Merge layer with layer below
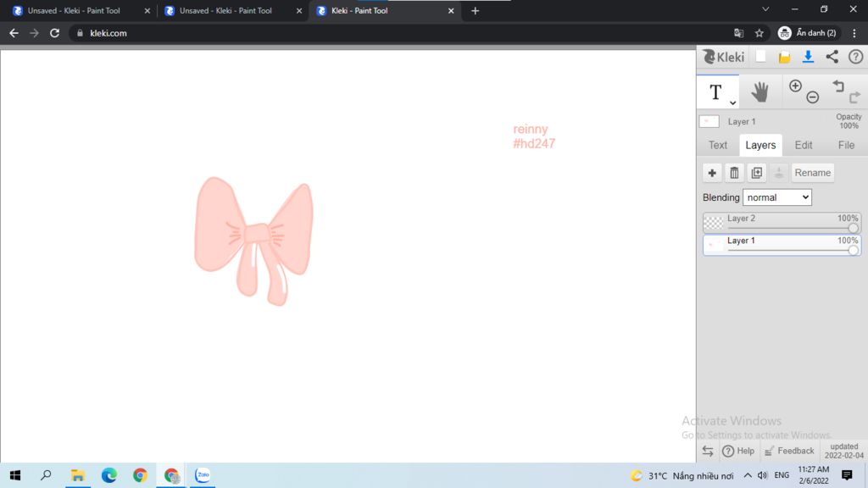868x488 pixels. pyautogui.click(x=779, y=173)
